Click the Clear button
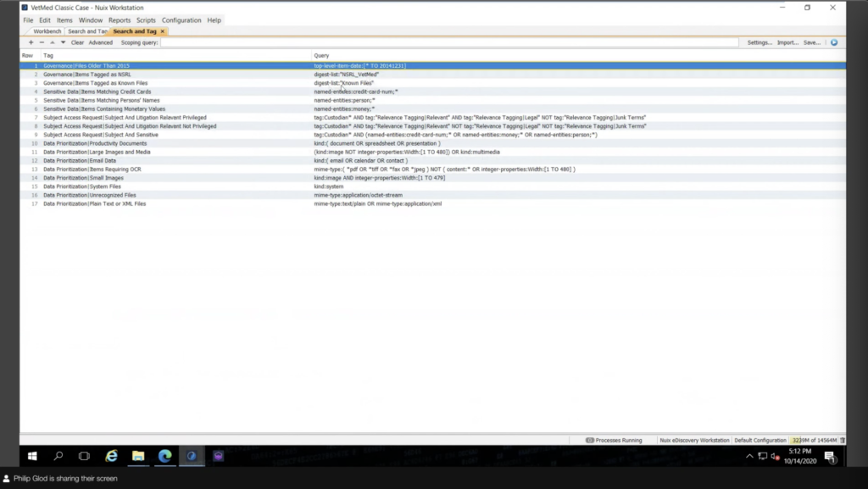 pyautogui.click(x=77, y=42)
